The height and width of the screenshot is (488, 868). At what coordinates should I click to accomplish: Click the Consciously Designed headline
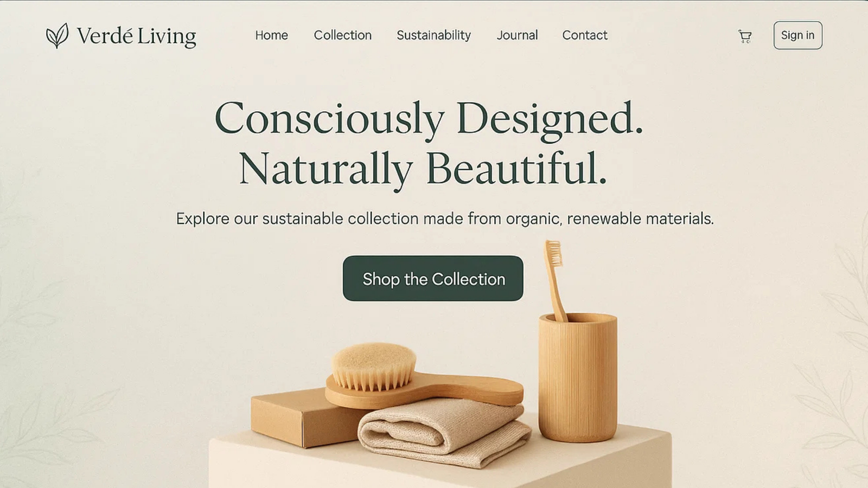pyautogui.click(x=429, y=118)
